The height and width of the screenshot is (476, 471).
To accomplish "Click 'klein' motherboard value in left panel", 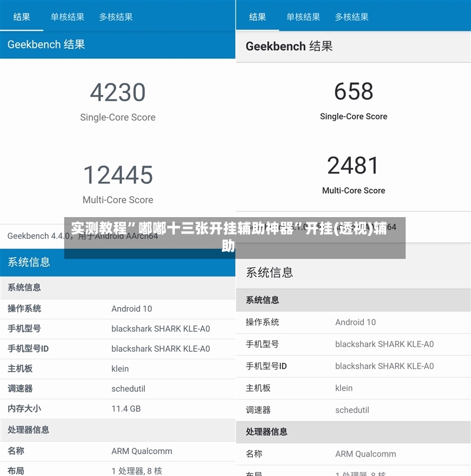I will tap(120, 369).
